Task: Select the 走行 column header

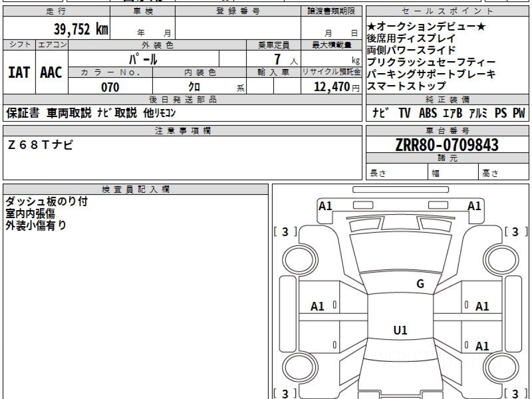Action: (x=56, y=12)
